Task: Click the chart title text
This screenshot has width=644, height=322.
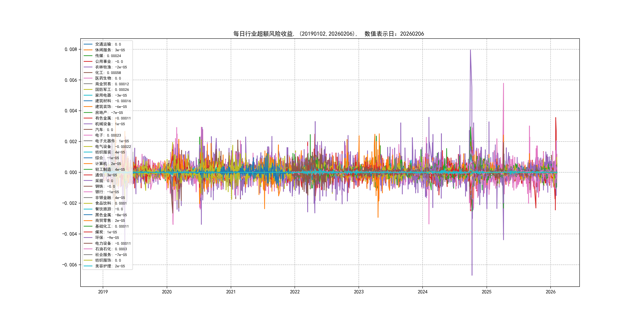Action: 329,34
